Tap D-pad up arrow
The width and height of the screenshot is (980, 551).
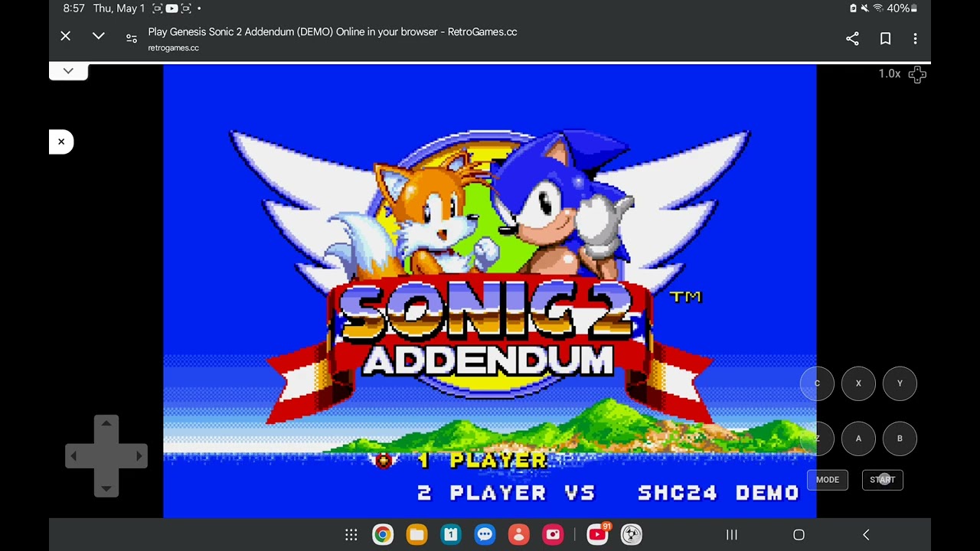[106, 423]
